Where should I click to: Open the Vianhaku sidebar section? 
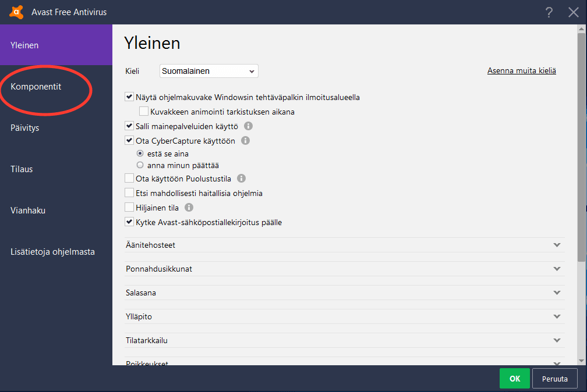pyautogui.click(x=28, y=211)
